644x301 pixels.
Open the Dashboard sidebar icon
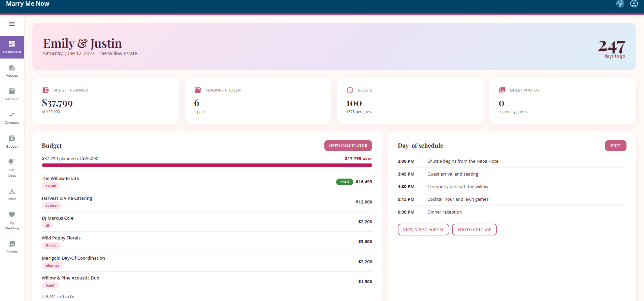click(x=12, y=47)
